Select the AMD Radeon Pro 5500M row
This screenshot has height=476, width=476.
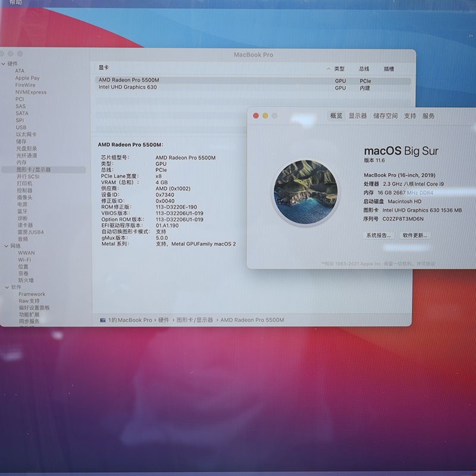click(129, 80)
